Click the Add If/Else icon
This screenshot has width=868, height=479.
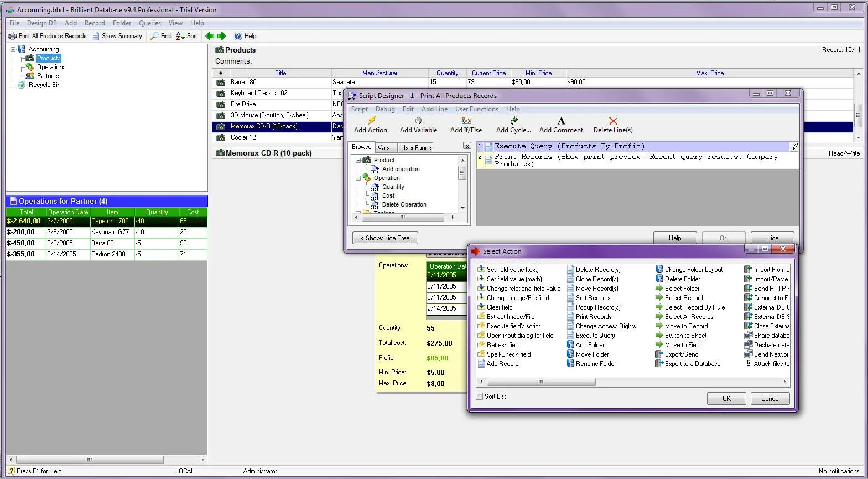(466, 121)
